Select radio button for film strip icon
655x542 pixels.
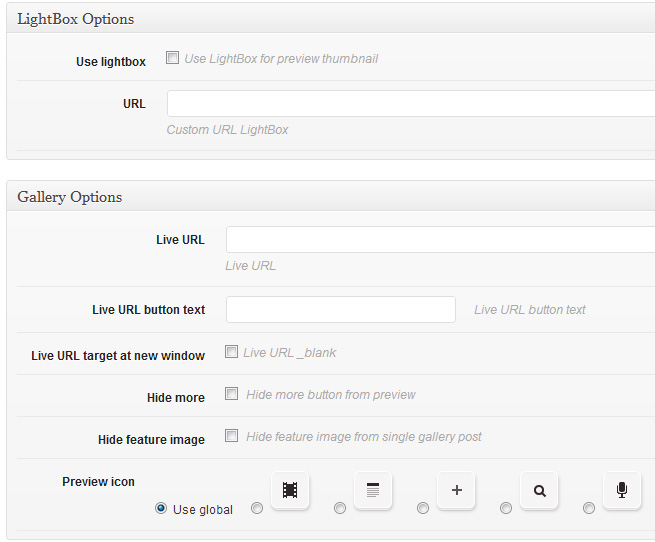pos(257,508)
